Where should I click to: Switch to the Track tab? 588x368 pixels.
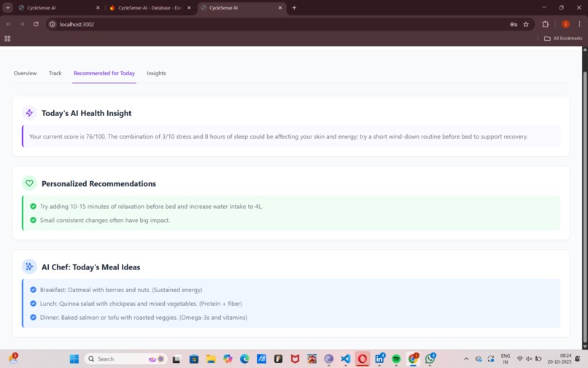[x=55, y=73]
